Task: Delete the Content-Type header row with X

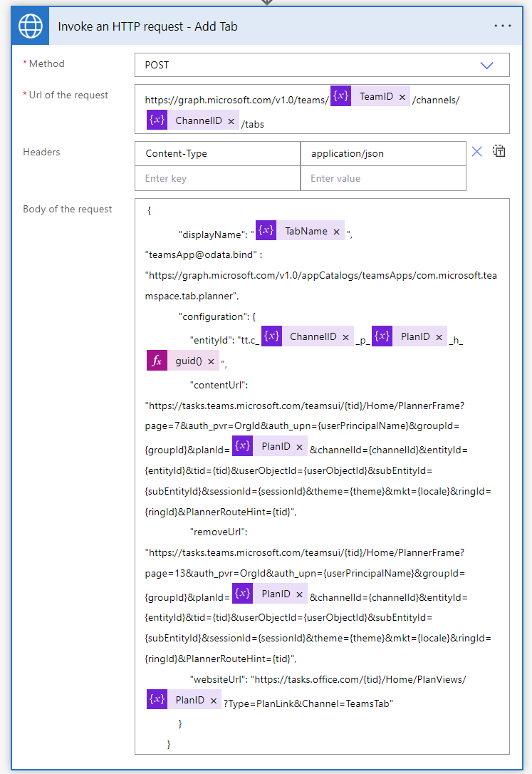Action: (476, 152)
